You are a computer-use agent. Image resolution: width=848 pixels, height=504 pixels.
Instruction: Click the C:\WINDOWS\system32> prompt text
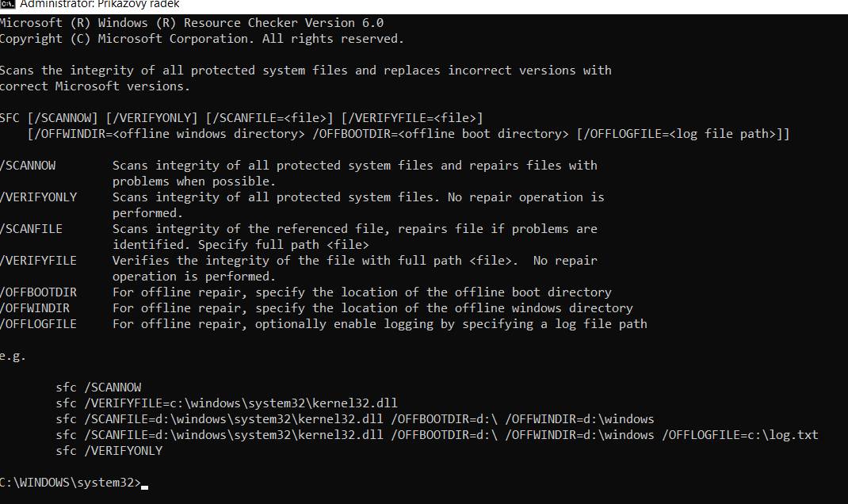click(x=70, y=482)
